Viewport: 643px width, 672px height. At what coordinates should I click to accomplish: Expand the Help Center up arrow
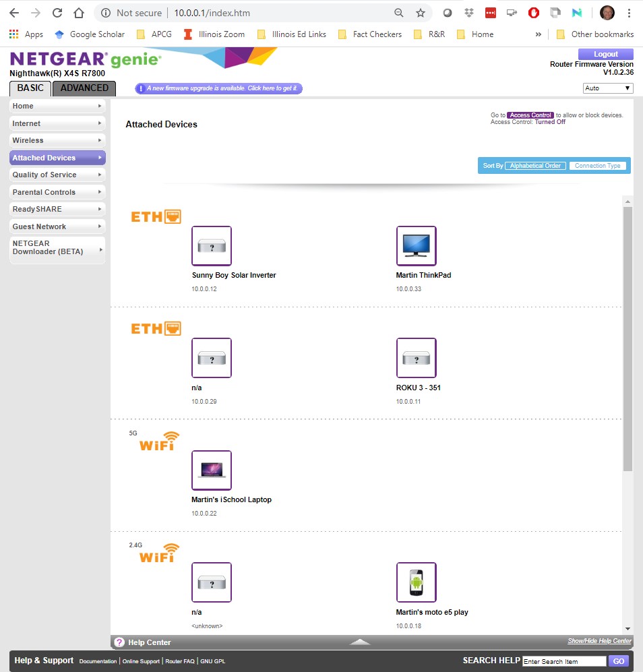click(x=360, y=642)
